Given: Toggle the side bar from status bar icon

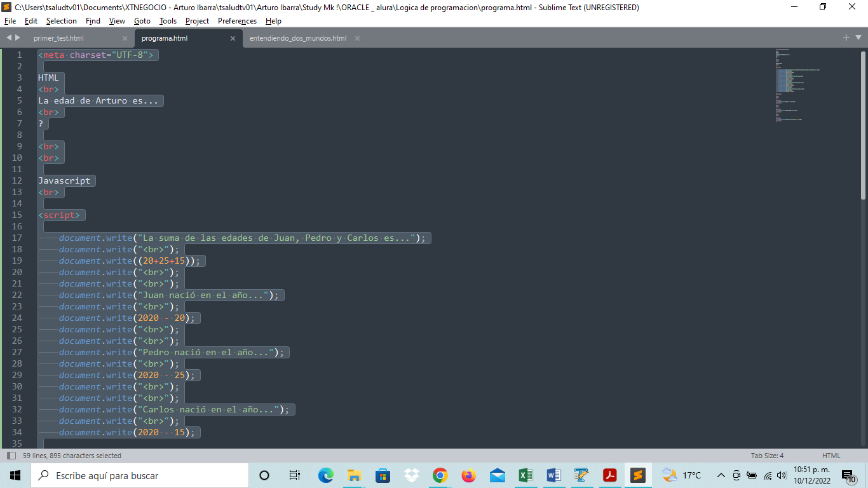Looking at the screenshot, I should pos(11,456).
